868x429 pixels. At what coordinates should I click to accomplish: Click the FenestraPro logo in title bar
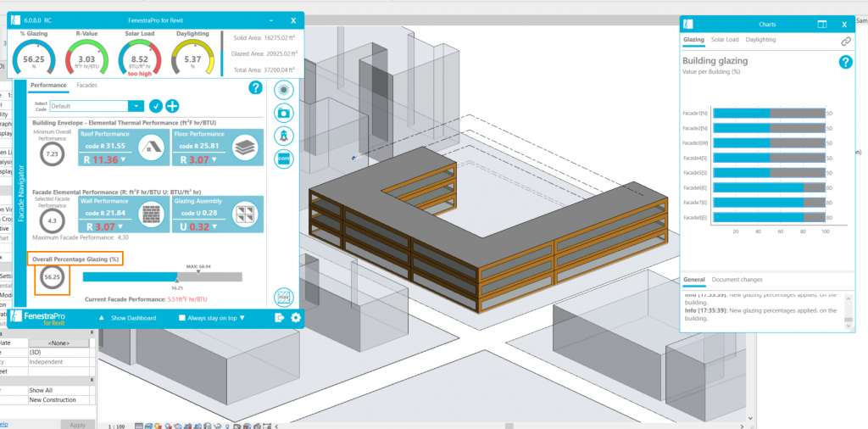[x=15, y=20]
